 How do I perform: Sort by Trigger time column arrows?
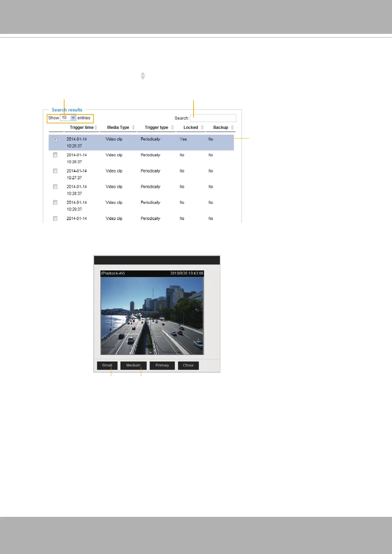click(96, 128)
